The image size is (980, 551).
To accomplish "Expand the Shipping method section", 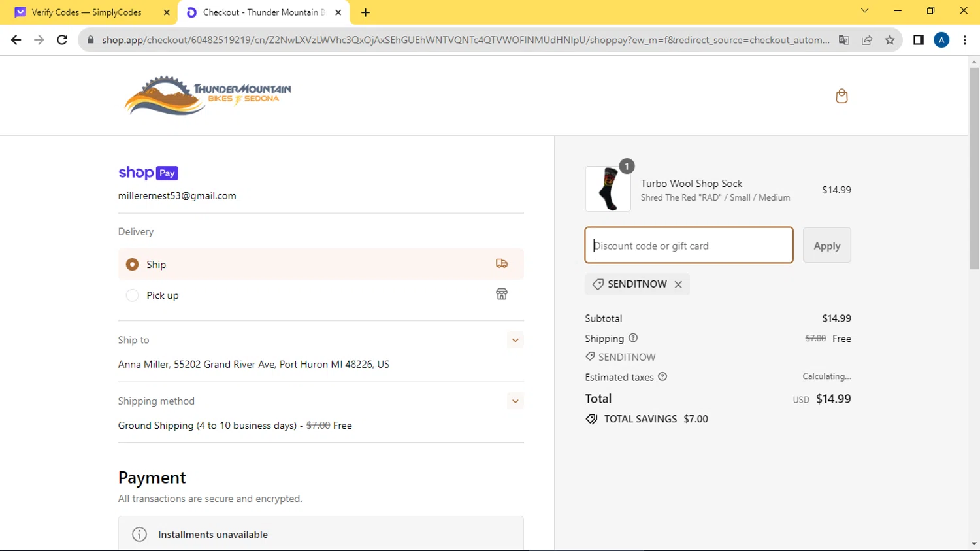I will point(515,401).
